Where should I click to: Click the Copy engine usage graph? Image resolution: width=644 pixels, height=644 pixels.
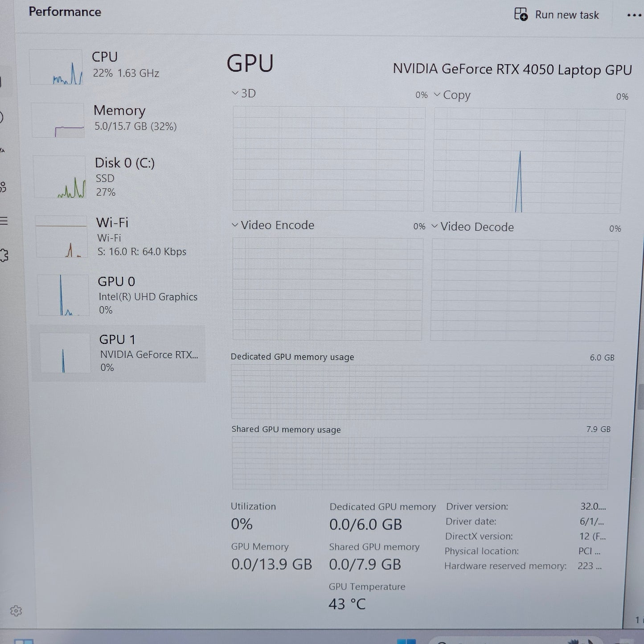click(529, 161)
